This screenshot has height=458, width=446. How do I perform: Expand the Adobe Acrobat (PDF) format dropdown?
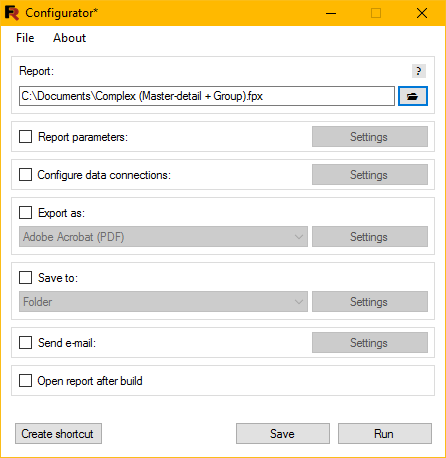(x=163, y=237)
